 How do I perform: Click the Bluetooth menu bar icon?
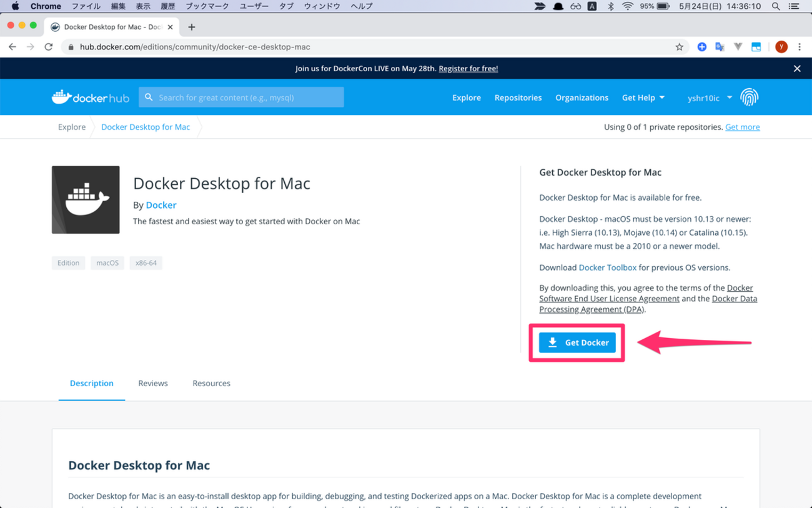click(611, 6)
